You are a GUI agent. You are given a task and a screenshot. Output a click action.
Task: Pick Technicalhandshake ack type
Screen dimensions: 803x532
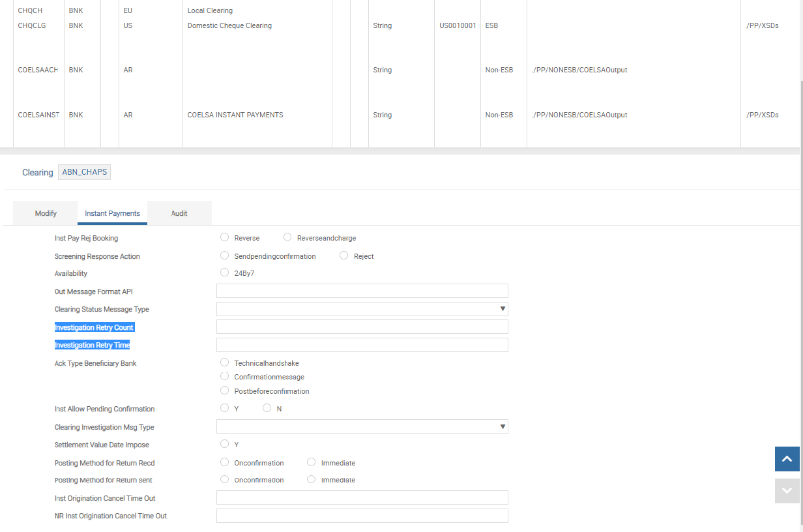pos(225,362)
